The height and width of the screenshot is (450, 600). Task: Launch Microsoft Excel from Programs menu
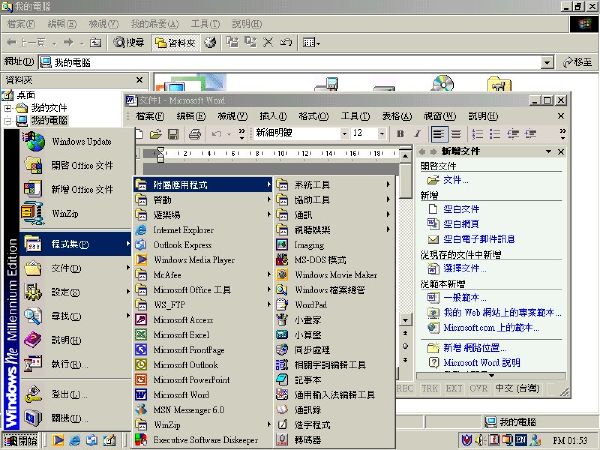[203, 335]
